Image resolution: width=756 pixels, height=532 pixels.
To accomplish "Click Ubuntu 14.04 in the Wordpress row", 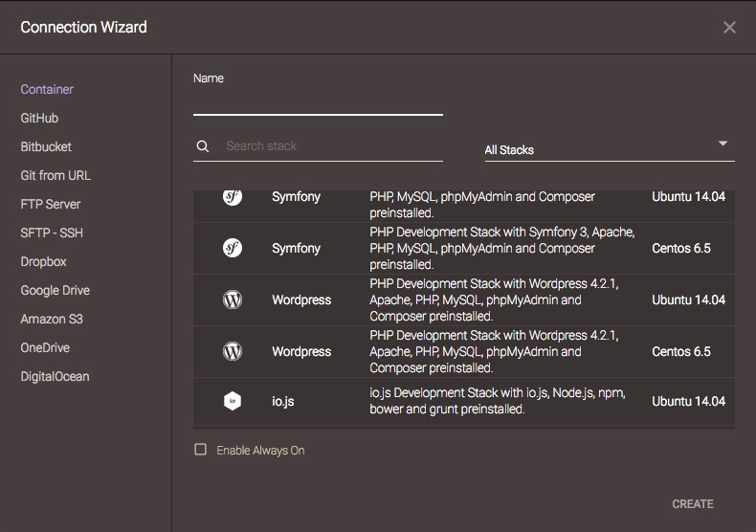I will [x=688, y=299].
